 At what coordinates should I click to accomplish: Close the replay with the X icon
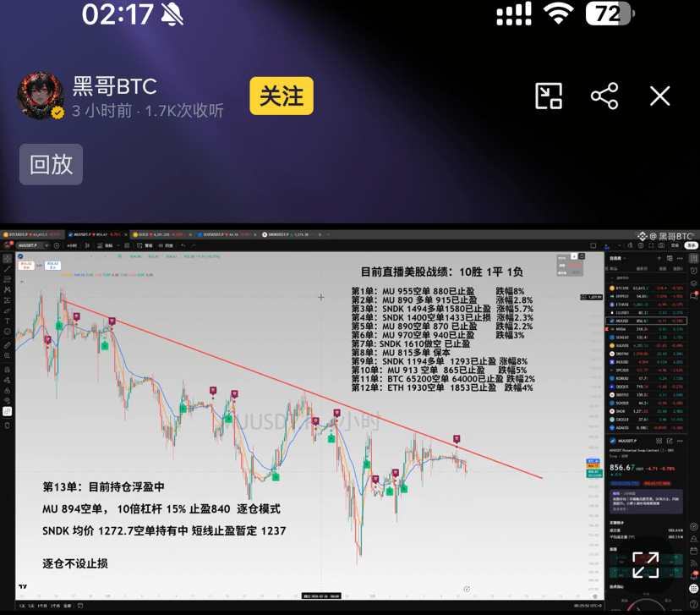coord(659,96)
